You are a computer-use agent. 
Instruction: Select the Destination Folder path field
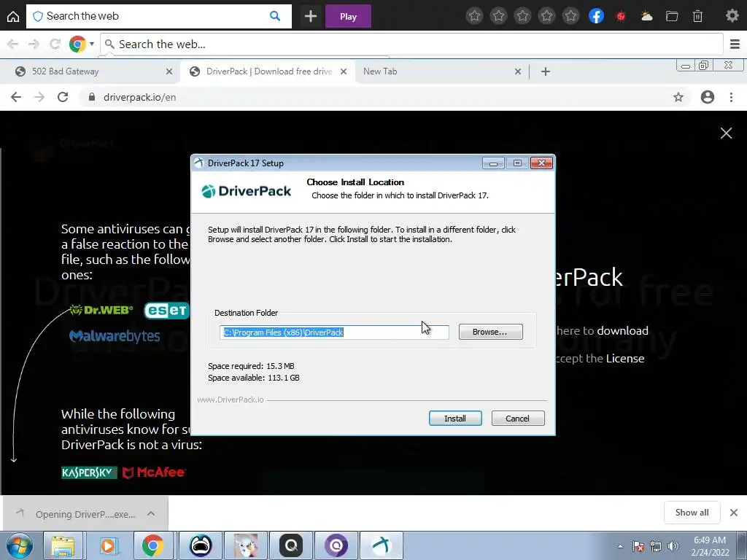(334, 332)
